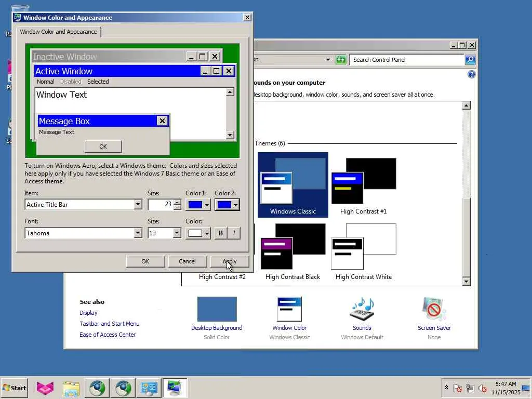532x399 pixels.
Task: Open the Display link
Action: point(88,313)
